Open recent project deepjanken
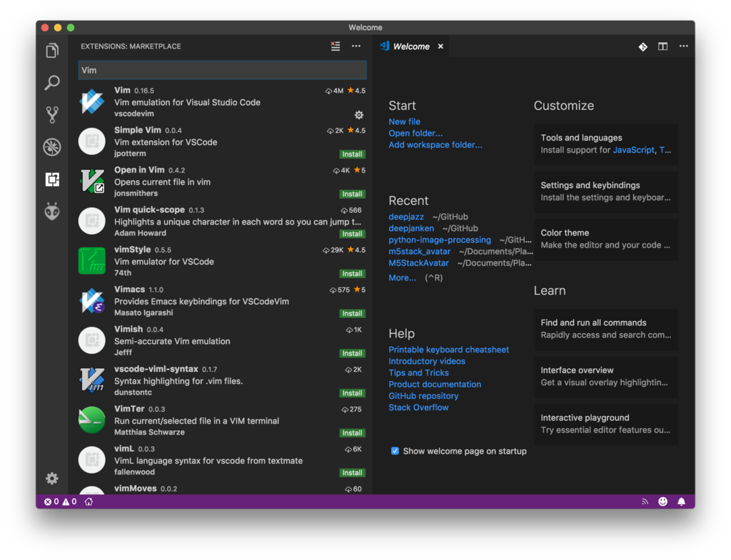Image resolution: width=731 pixels, height=560 pixels. coord(411,228)
